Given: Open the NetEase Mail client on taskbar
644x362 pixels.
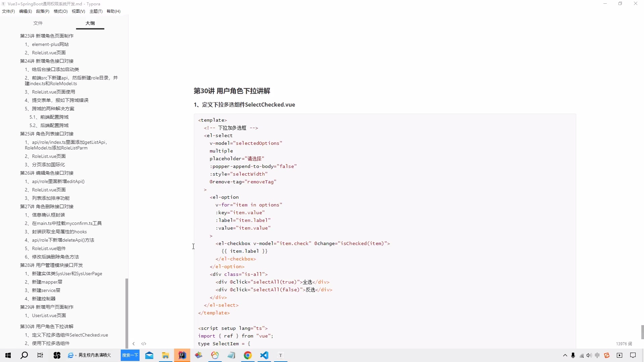Looking at the screenshot, I should (x=149, y=355).
